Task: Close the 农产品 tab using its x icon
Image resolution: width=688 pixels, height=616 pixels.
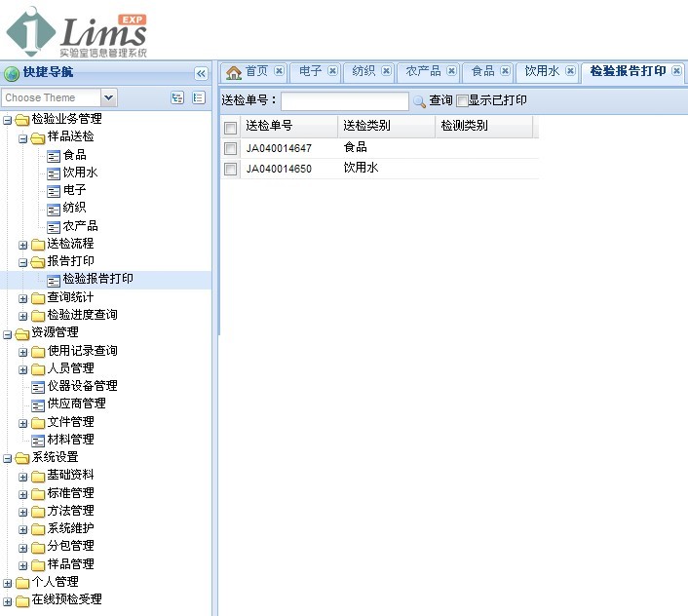Action: (x=451, y=71)
